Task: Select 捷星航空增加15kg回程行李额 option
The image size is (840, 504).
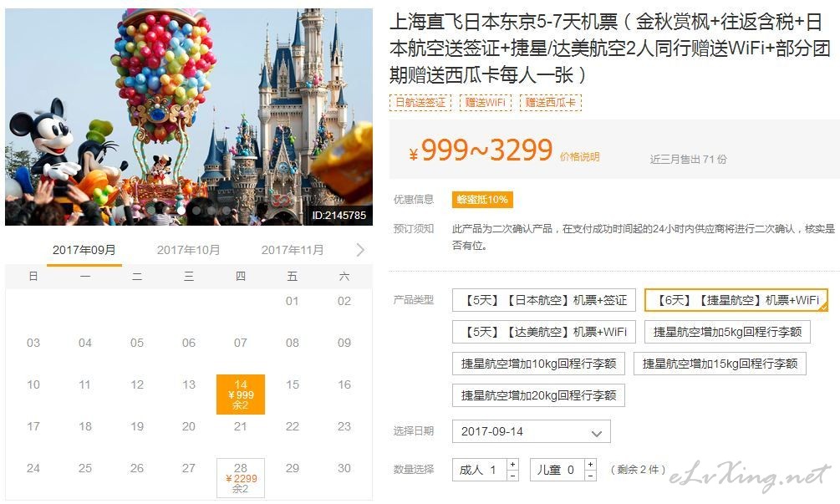Action: pos(720,364)
